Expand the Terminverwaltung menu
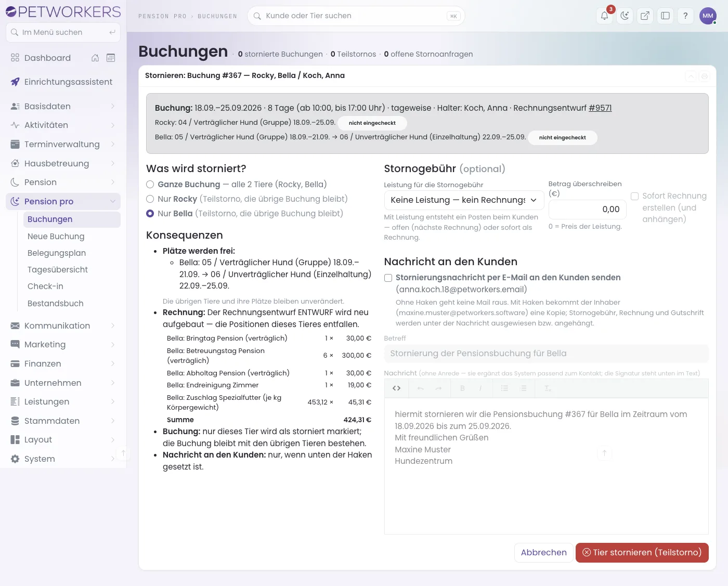 pos(63,144)
